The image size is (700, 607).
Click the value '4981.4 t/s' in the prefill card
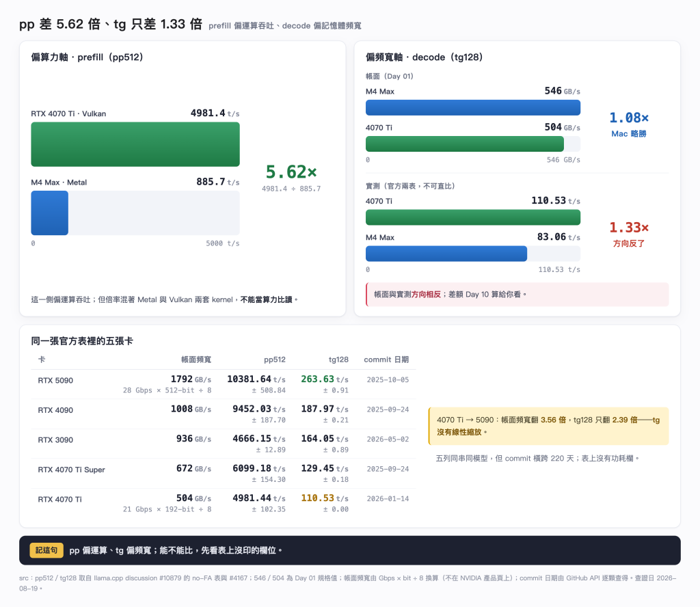click(x=215, y=113)
